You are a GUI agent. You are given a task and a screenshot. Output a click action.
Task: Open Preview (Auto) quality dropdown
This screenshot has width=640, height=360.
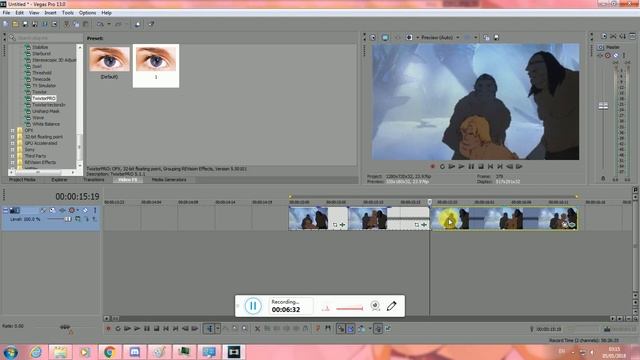tap(440, 38)
